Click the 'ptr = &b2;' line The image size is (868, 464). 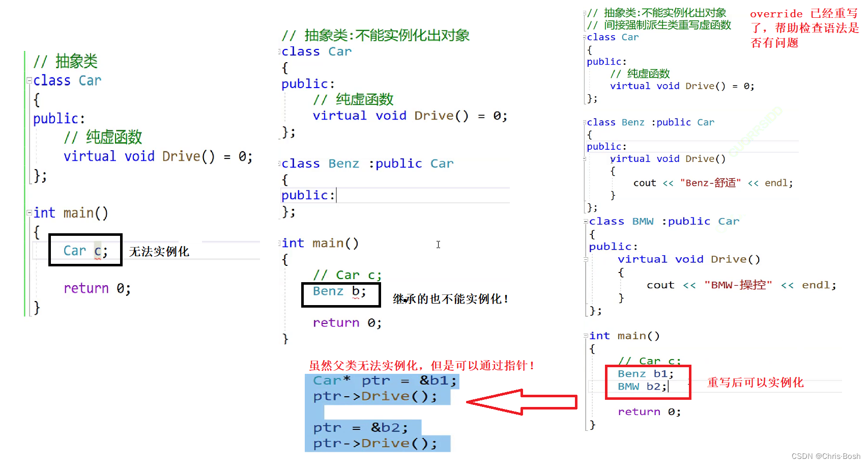[x=360, y=428]
